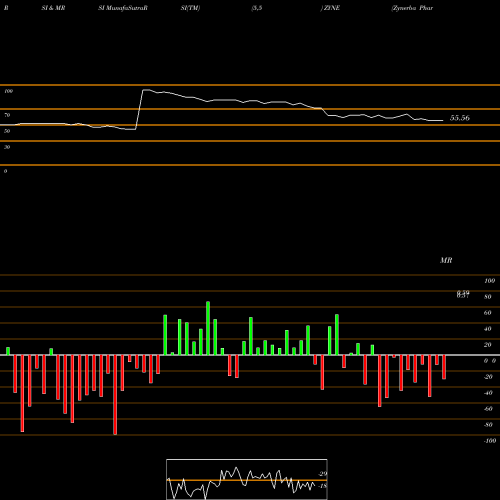Click the RSI left axis label 70
The image size is (500, 500).
7,115
